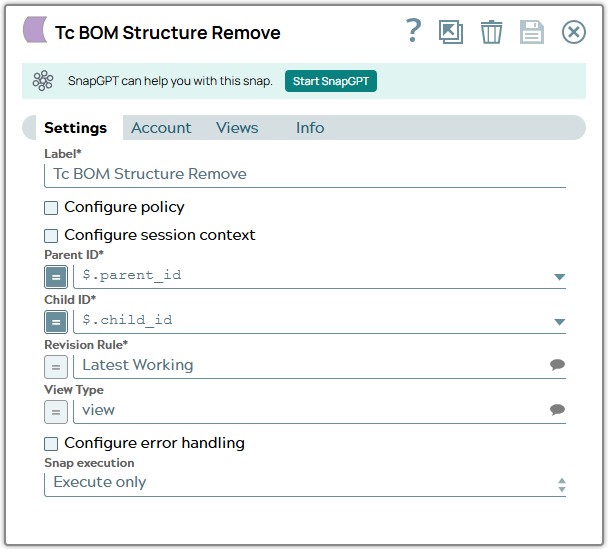Viewport: 608px width, 549px height.
Task: Click the "Configure session context" label text
Action: [160, 235]
